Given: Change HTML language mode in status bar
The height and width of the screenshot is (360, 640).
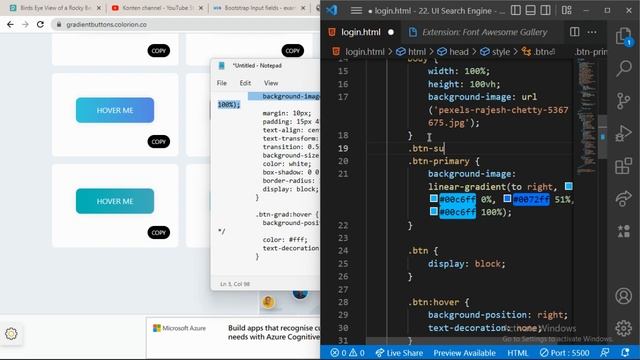Looking at the screenshot, I should pos(518,353).
